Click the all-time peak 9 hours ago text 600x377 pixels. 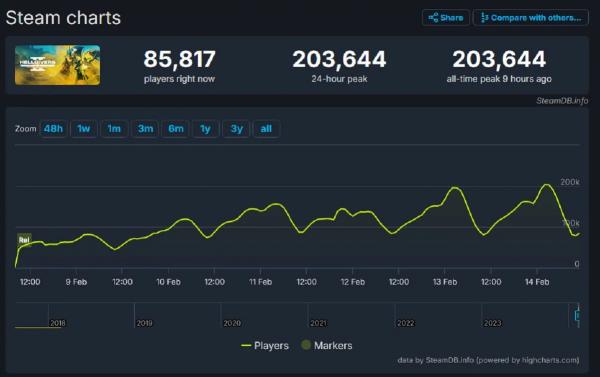499,79
